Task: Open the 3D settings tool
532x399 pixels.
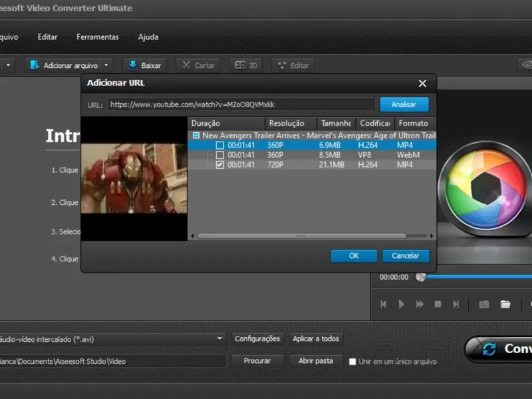Action: [246, 65]
